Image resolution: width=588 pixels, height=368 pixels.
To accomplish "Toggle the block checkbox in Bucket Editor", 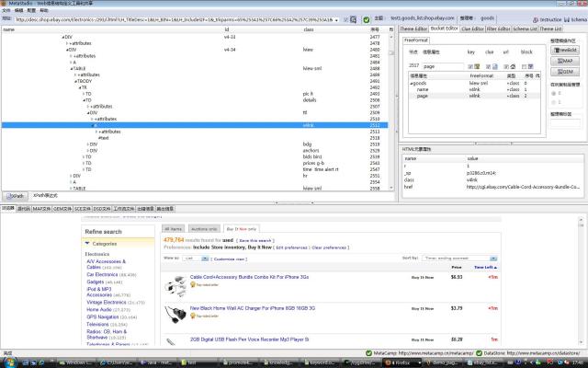I will [x=525, y=66].
